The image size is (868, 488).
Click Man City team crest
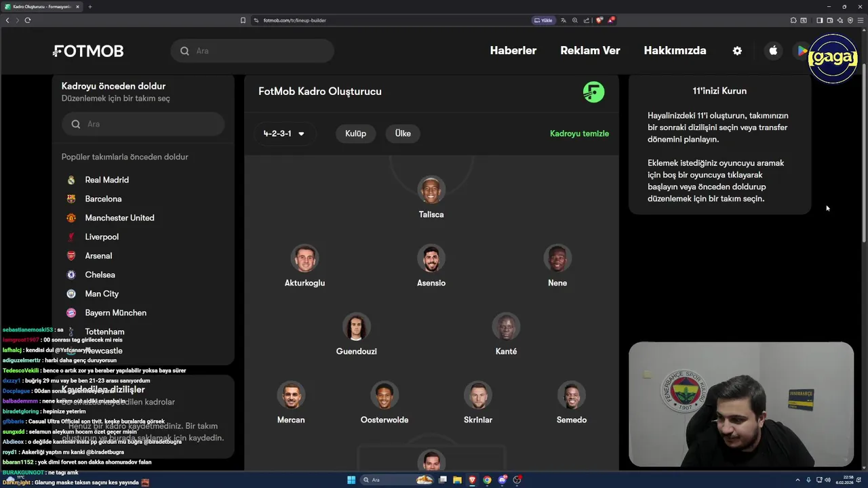[71, 293]
